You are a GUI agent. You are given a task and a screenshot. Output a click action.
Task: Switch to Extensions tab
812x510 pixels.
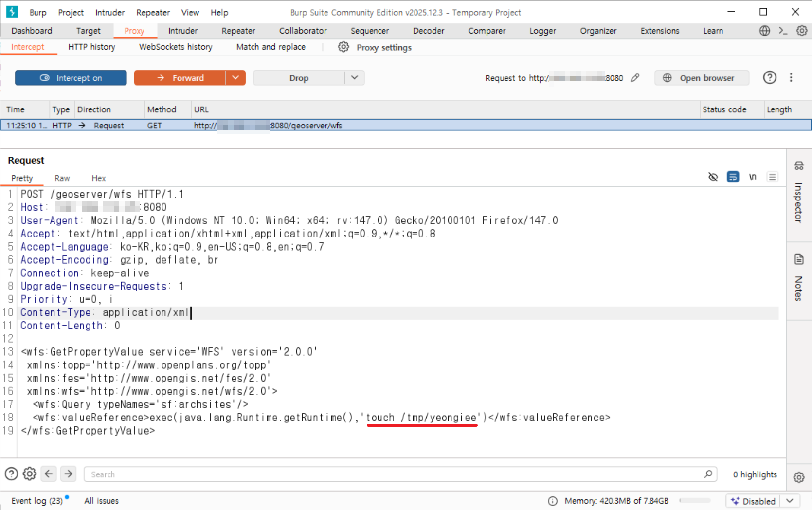point(660,31)
